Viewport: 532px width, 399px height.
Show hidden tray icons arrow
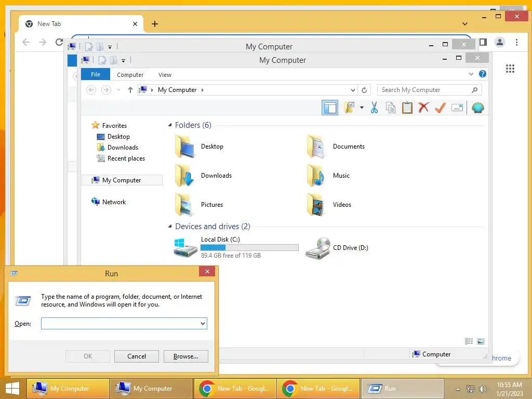pos(458,389)
